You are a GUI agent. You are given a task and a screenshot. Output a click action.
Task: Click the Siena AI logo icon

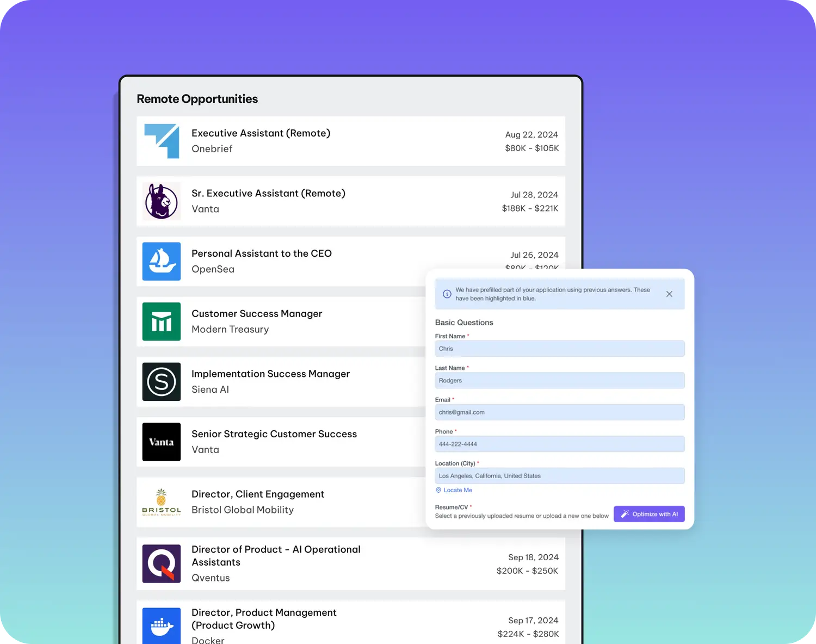click(162, 382)
